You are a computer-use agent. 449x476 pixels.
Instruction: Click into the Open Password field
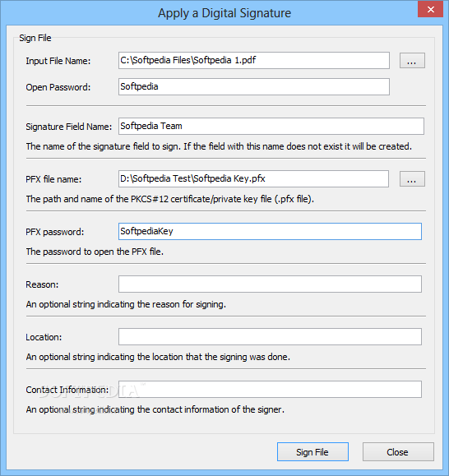pos(254,87)
